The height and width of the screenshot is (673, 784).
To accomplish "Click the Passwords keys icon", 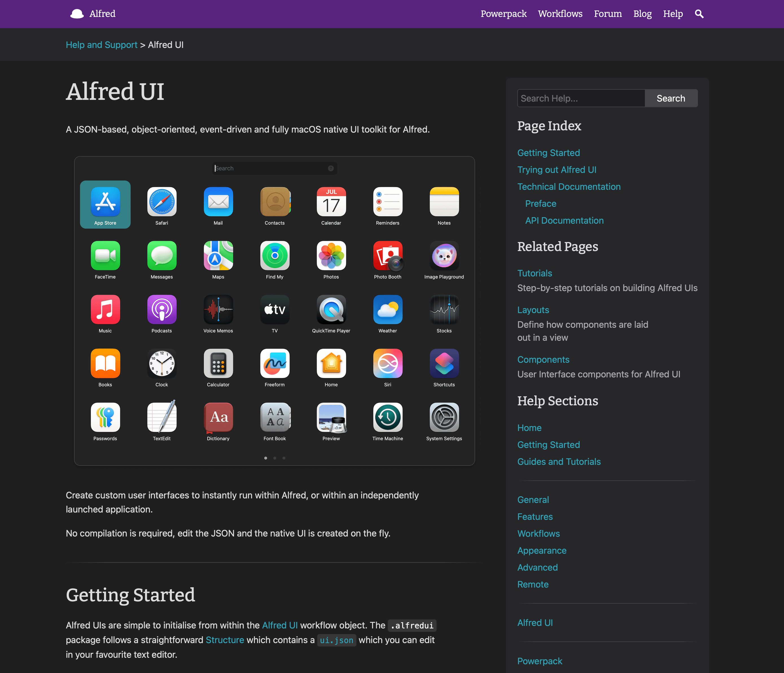I will [105, 417].
